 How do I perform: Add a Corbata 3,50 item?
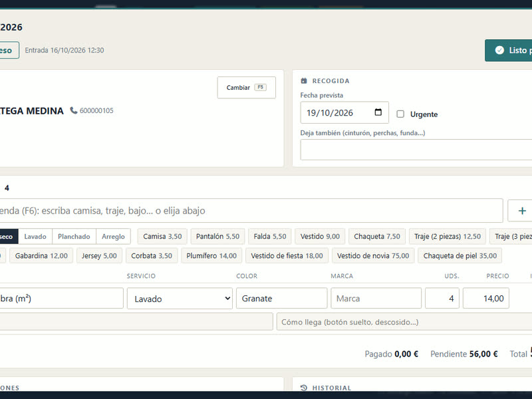152,256
